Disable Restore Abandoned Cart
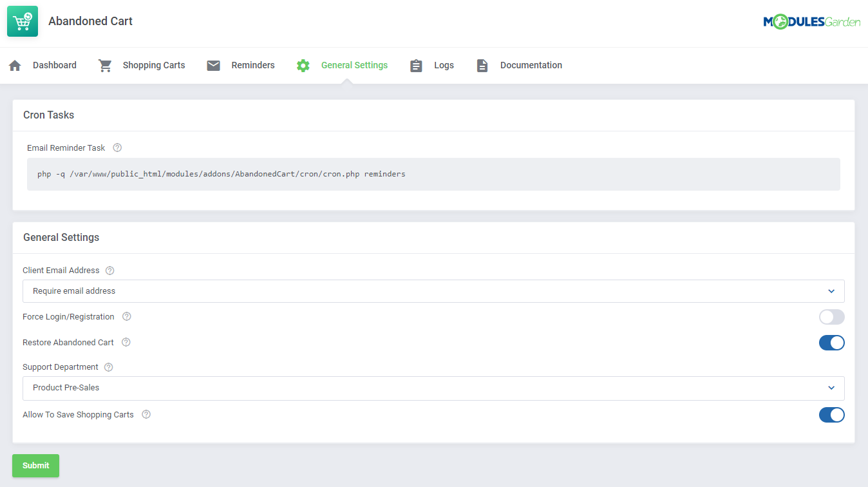 point(831,342)
